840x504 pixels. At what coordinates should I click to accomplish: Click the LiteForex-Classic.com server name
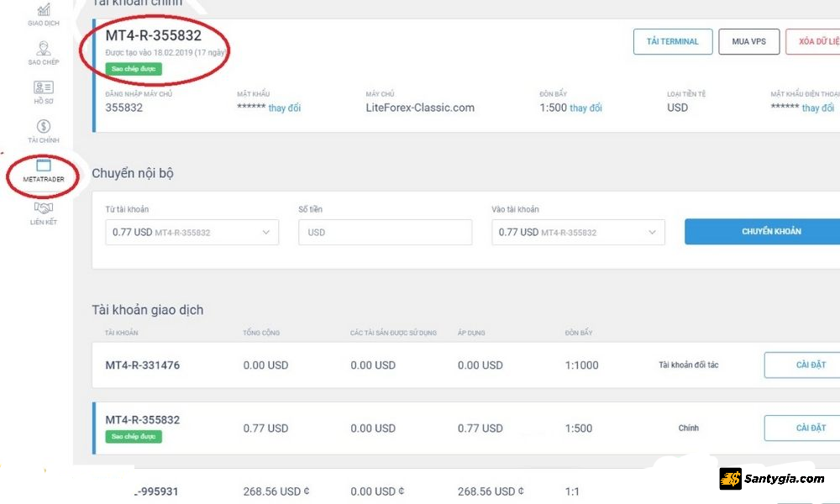[x=420, y=108]
